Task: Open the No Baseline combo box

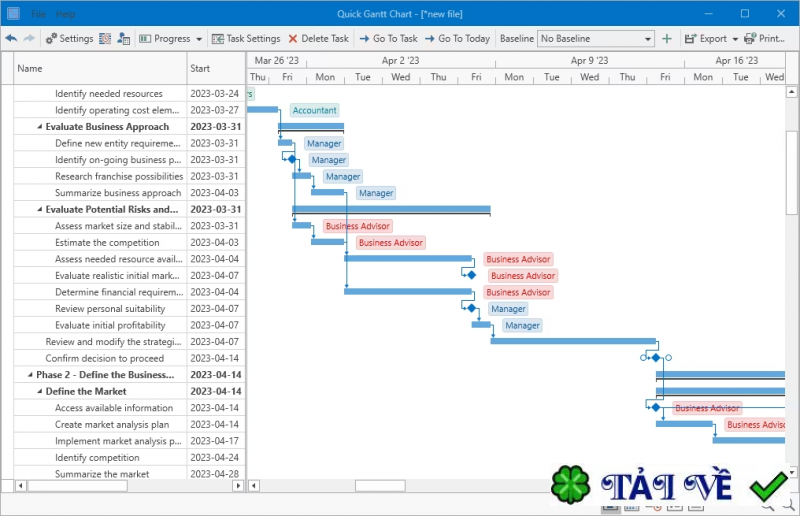Action: [596, 39]
